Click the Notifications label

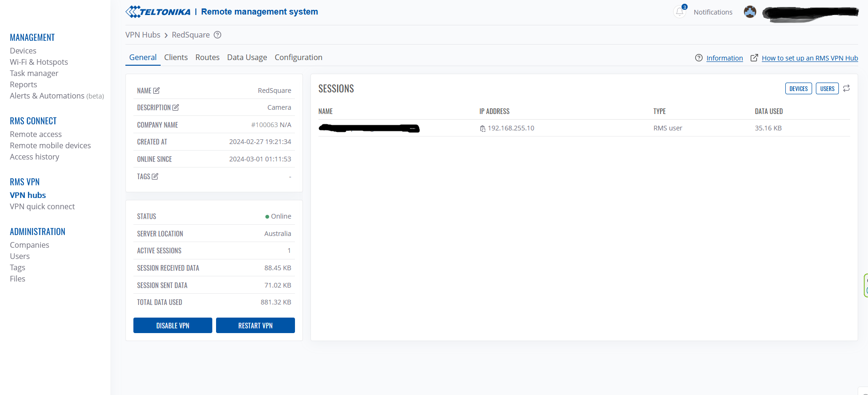pyautogui.click(x=713, y=12)
